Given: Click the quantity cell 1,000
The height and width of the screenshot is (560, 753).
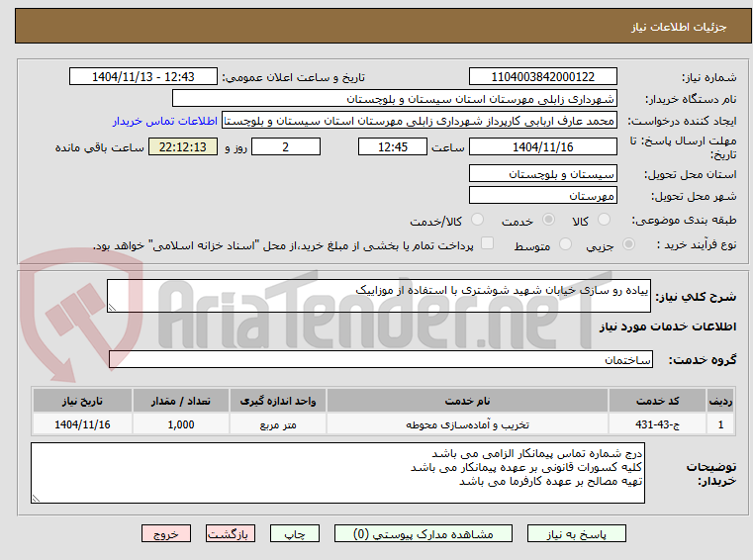Looking at the screenshot, I should [x=180, y=424].
